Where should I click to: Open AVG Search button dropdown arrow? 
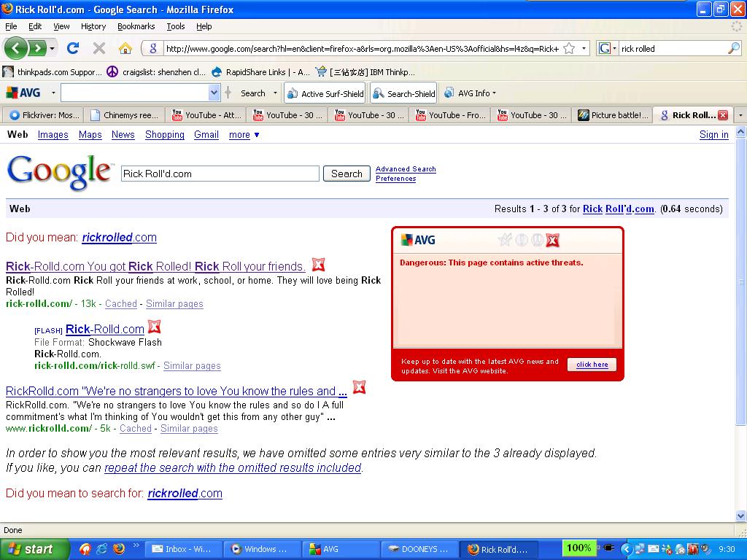(275, 93)
